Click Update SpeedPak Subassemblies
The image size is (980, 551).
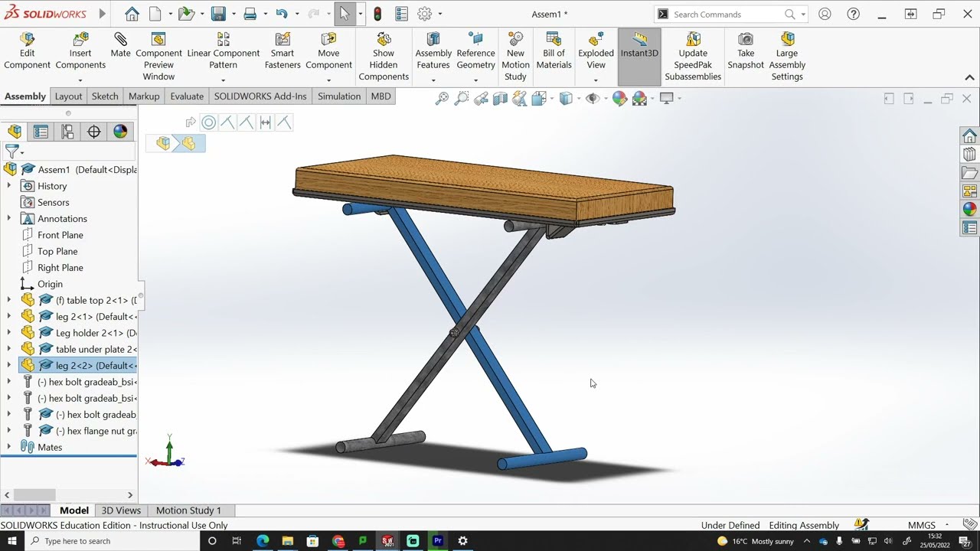pyautogui.click(x=693, y=57)
